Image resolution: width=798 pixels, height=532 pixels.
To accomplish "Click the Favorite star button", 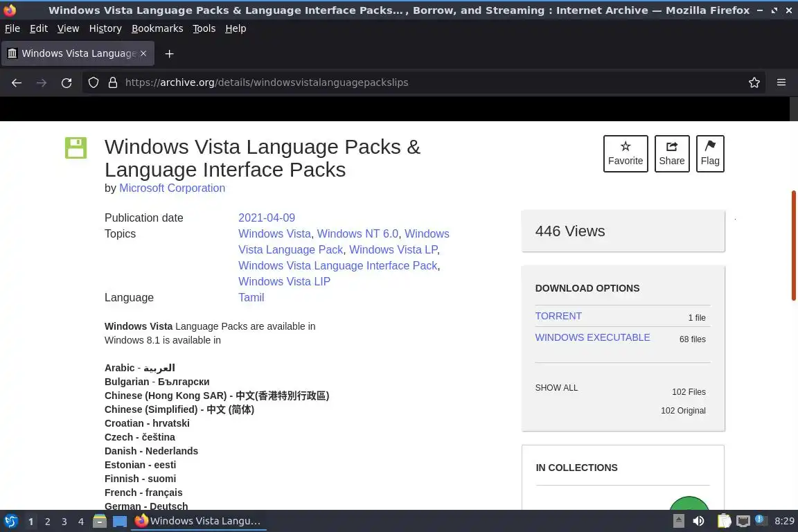I will pyautogui.click(x=626, y=154).
